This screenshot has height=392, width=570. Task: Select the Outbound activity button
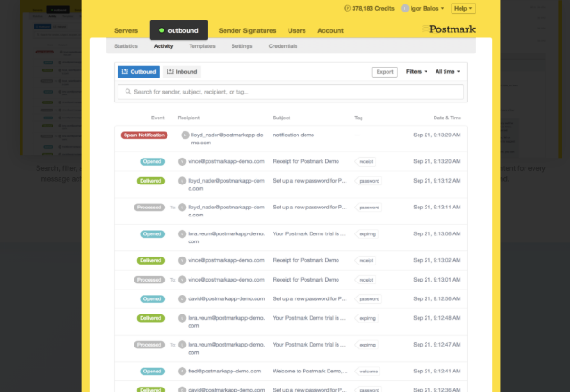pyautogui.click(x=139, y=71)
